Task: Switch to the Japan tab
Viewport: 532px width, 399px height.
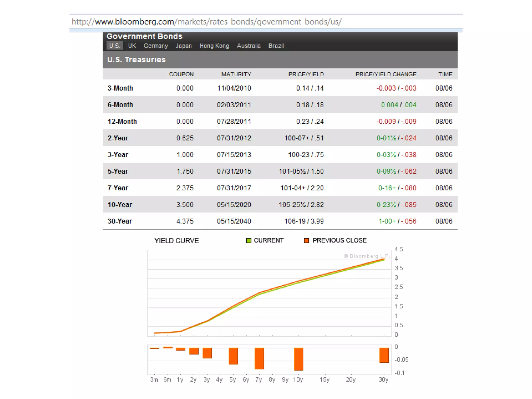Action: tap(184, 46)
